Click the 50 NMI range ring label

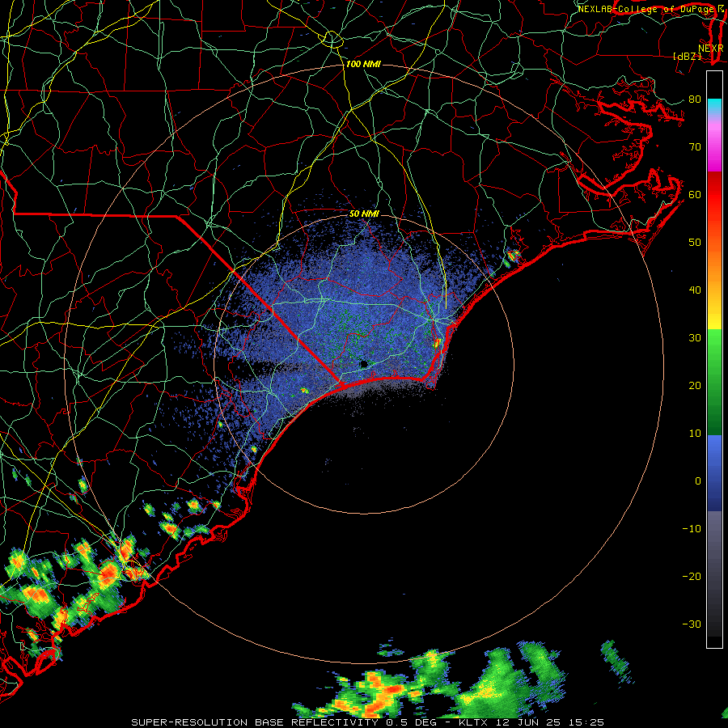coord(364,214)
